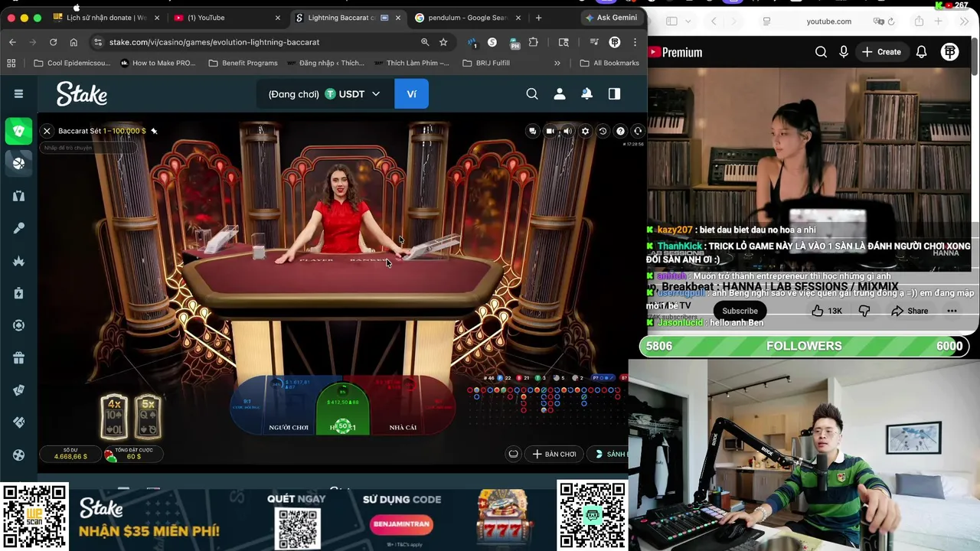Viewport: 980px width, 551px height.
Task: Open the All Bookmarks folder
Action: pyautogui.click(x=609, y=63)
